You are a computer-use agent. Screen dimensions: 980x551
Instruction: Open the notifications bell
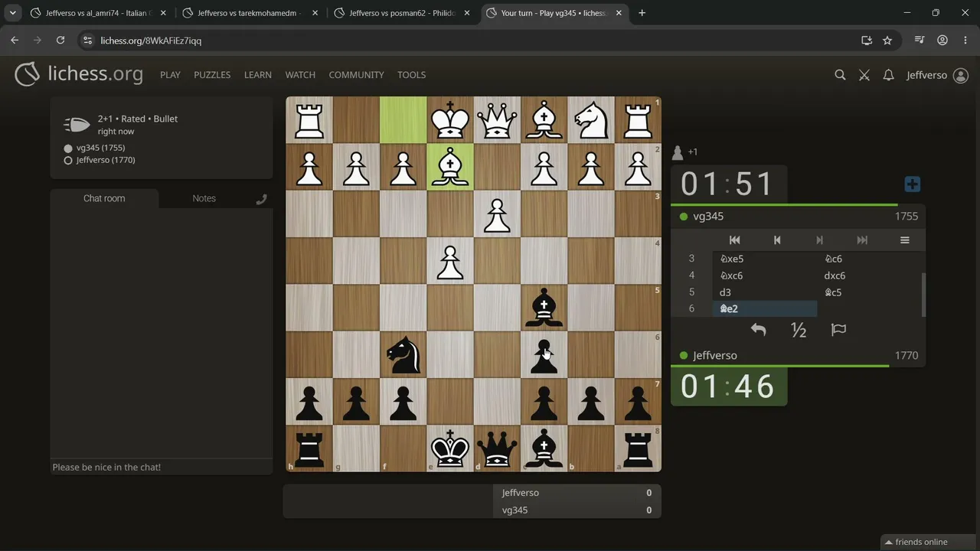[x=888, y=75]
